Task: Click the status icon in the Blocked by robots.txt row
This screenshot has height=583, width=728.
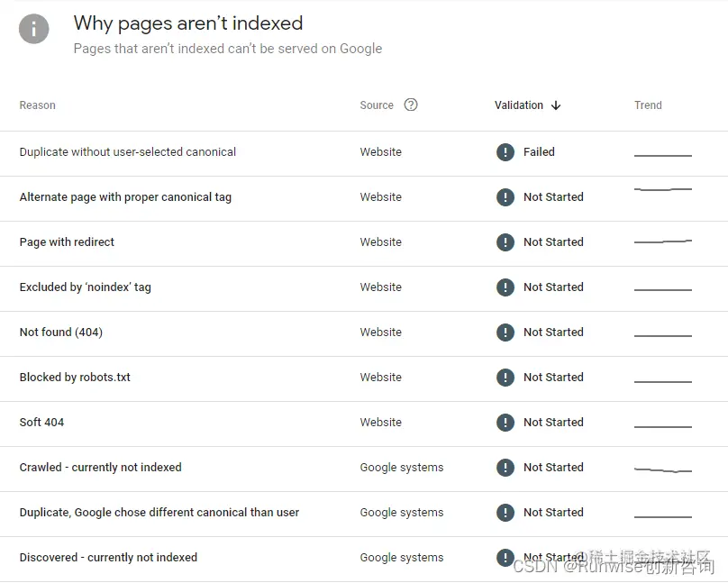Action: coord(505,377)
